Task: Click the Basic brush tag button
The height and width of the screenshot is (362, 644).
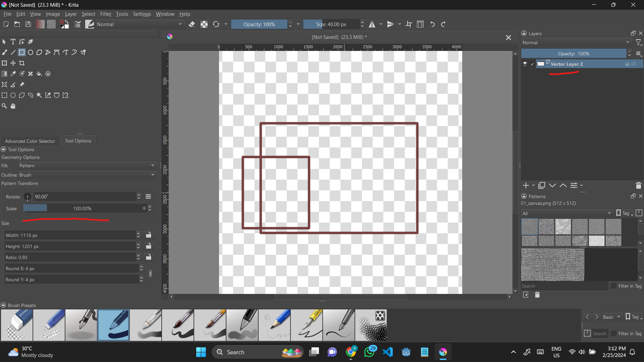Action: click(x=611, y=317)
